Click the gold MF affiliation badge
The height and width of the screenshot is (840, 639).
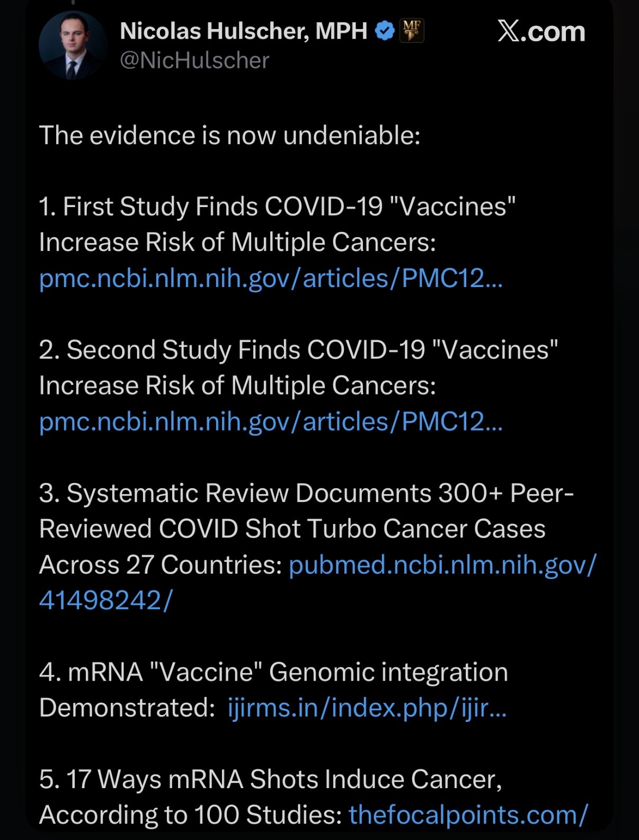(x=412, y=31)
